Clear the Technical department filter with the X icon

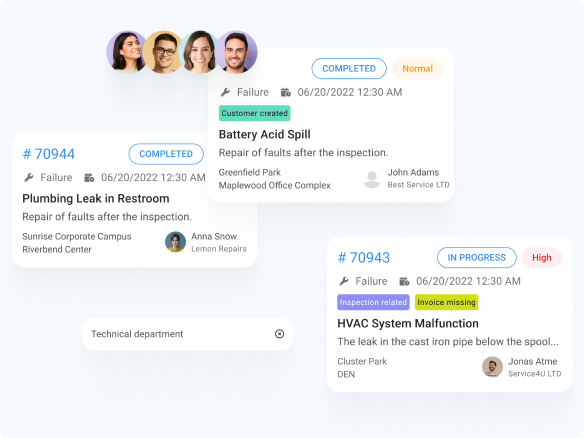click(x=279, y=334)
